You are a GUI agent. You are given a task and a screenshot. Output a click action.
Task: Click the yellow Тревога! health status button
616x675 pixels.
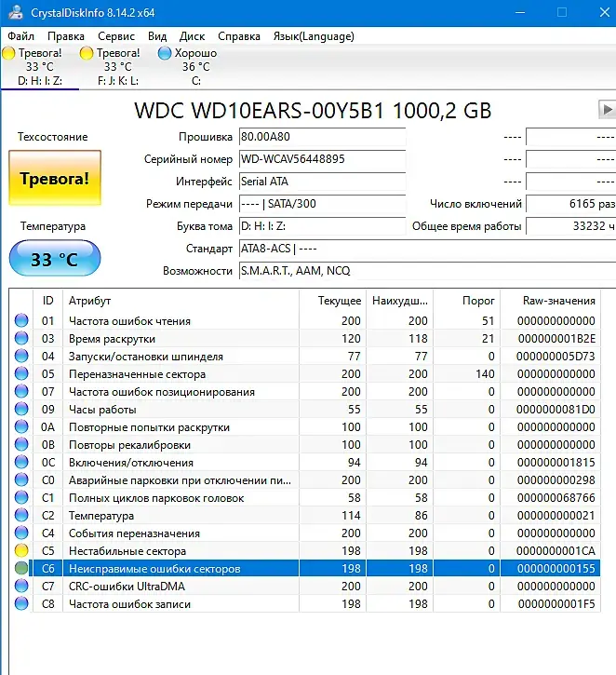tap(55, 178)
